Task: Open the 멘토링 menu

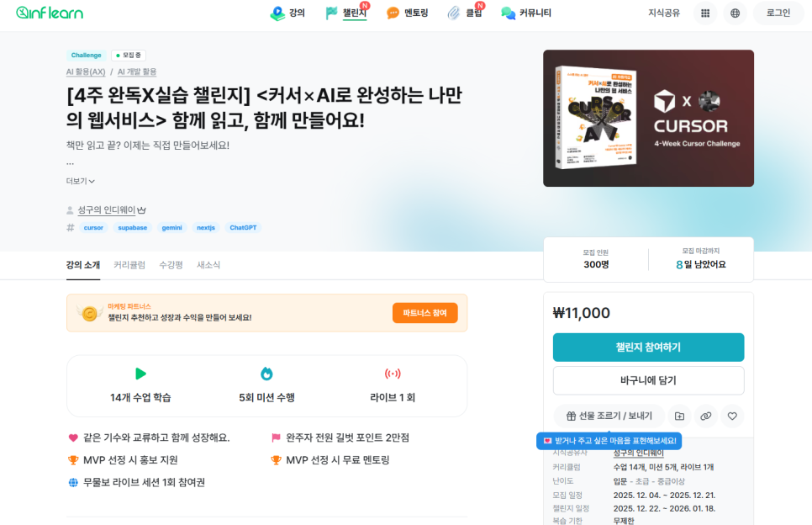Action: point(408,13)
